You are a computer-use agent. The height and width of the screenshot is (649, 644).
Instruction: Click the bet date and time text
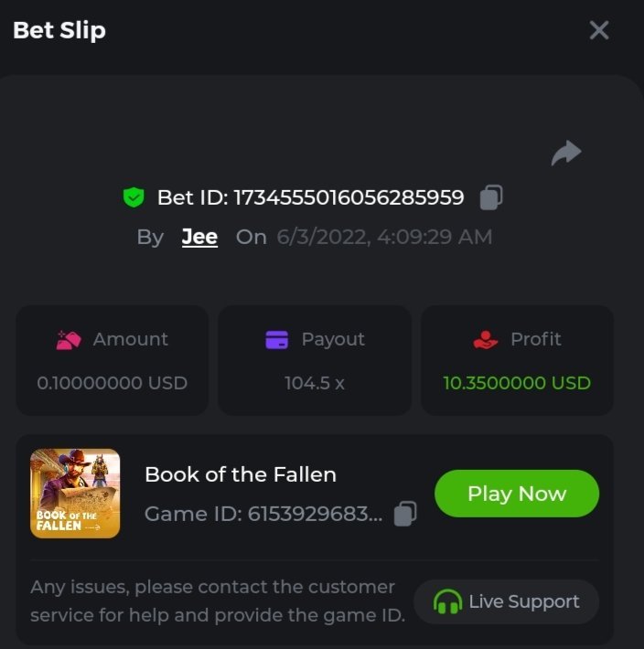pyautogui.click(x=384, y=238)
